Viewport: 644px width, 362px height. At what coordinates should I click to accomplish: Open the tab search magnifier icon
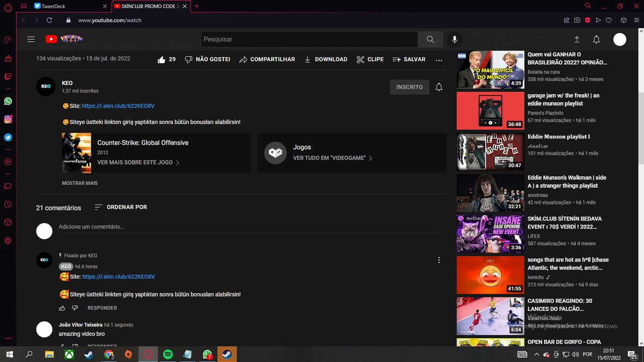coord(588,6)
